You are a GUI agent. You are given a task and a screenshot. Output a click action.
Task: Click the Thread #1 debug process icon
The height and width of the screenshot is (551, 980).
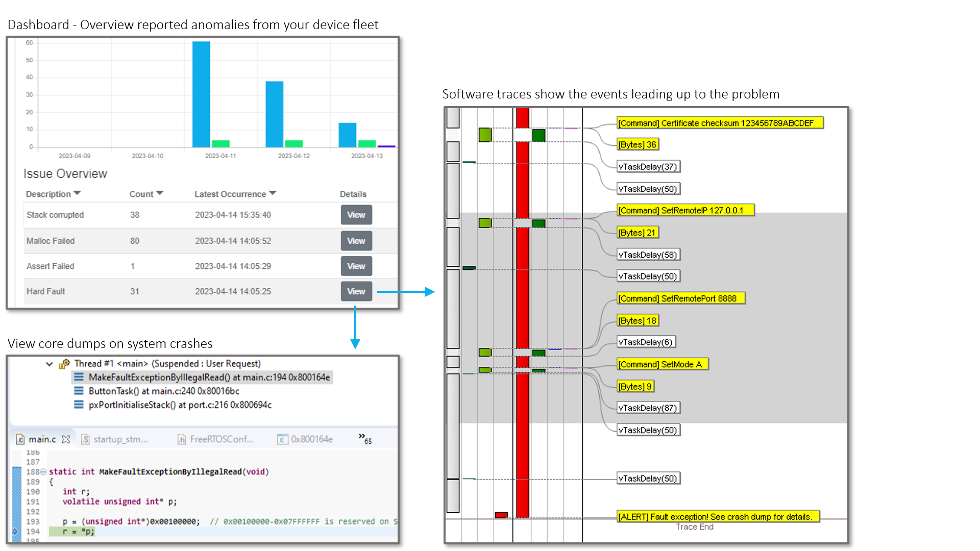63,364
